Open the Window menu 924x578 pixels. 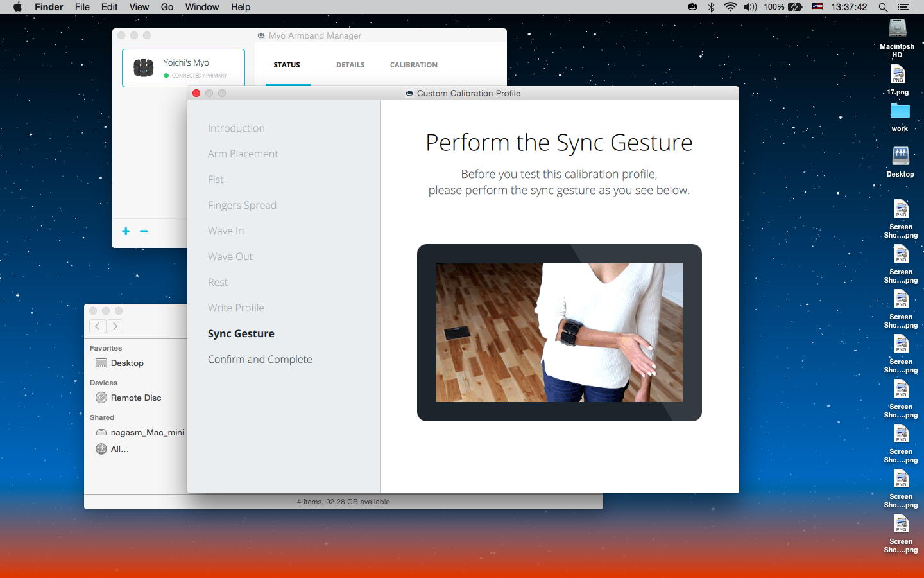tap(202, 7)
